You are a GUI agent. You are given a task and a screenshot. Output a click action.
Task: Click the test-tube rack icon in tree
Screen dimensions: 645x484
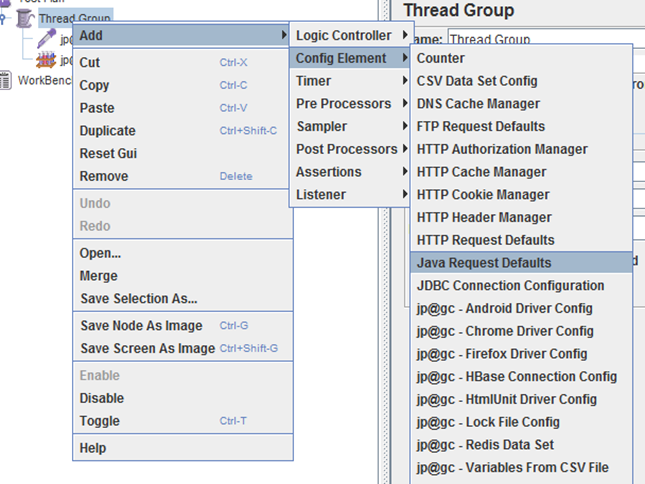(47, 60)
